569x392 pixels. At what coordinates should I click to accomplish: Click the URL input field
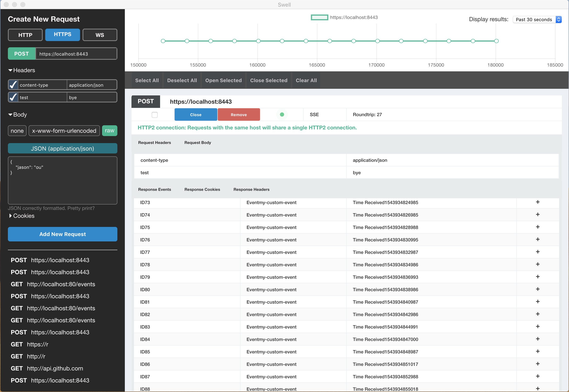click(x=76, y=54)
